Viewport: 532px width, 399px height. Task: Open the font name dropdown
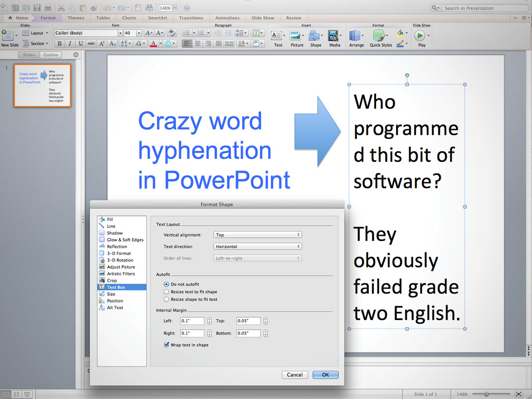click(x=120, y=33)
